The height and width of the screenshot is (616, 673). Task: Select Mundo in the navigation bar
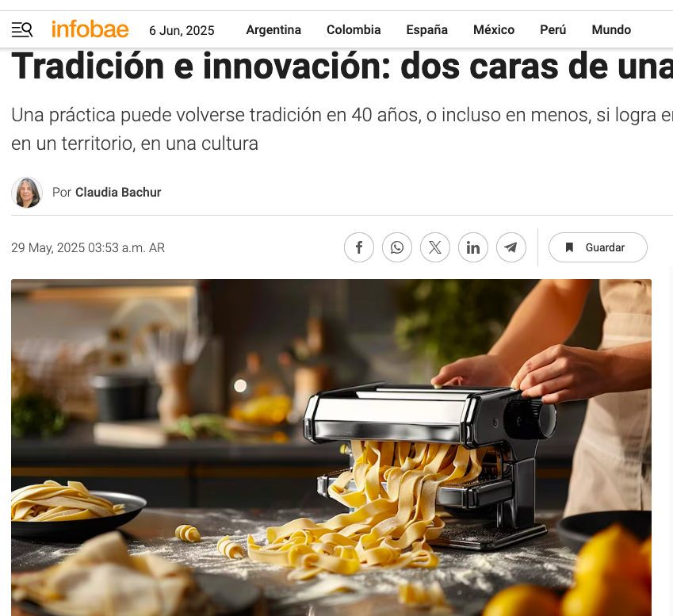point(611,29)
